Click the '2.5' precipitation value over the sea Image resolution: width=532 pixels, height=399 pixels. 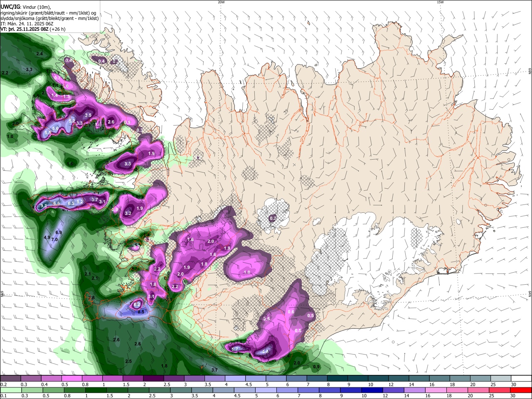pos(128,361)
